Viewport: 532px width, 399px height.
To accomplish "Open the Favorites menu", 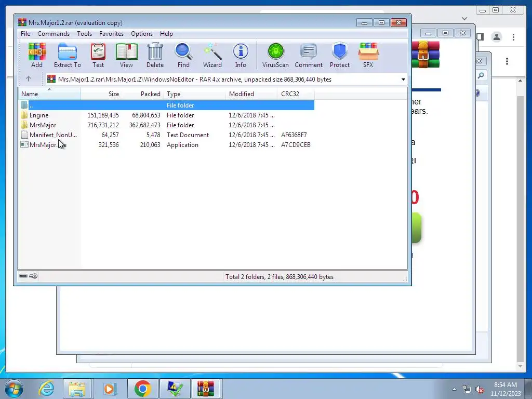I will (111, 34).
